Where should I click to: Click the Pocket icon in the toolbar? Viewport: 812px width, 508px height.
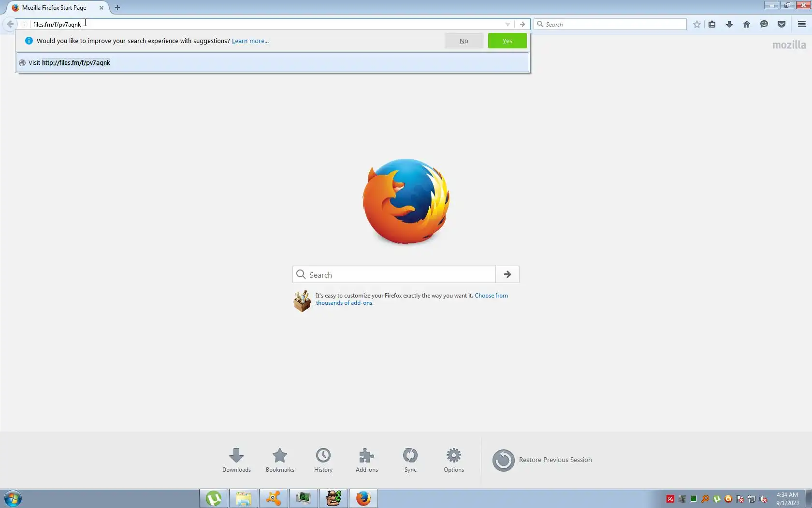(x=782, y=24)
